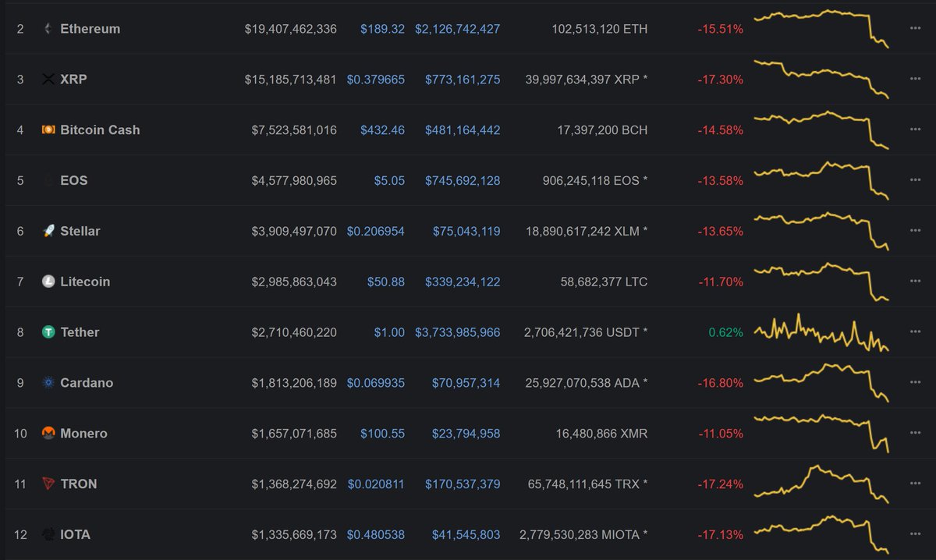The height and width of the screenshot is (560, 936).
Task: Open the more options menu for EOS
Action: pos(915,180)
